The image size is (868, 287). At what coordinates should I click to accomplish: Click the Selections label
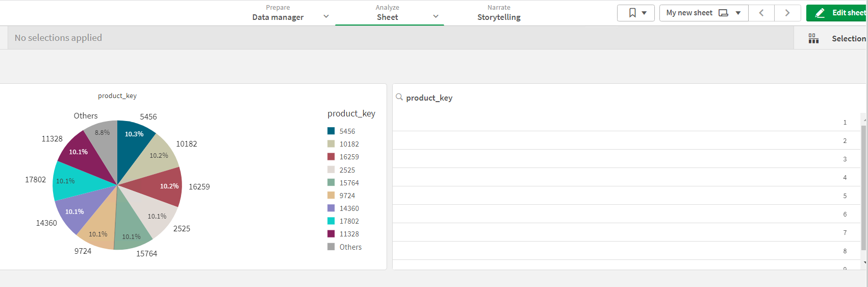tap(849, 38)
